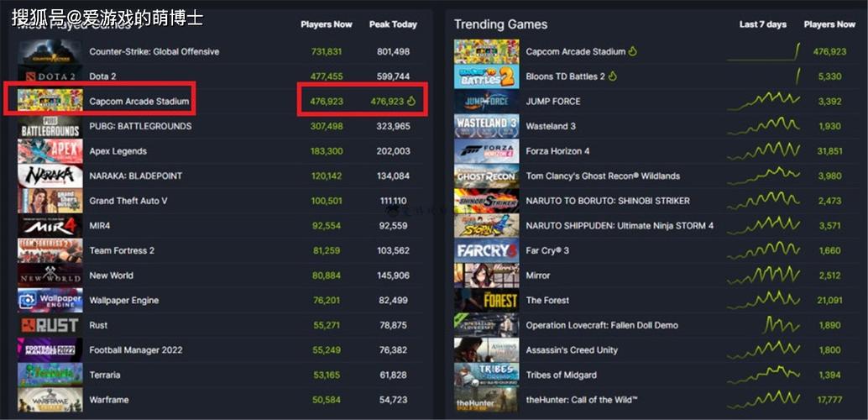Open NARUTO SHIPPUDEN Ultimate Ninja STORM 4 link

tap(620, 225)
